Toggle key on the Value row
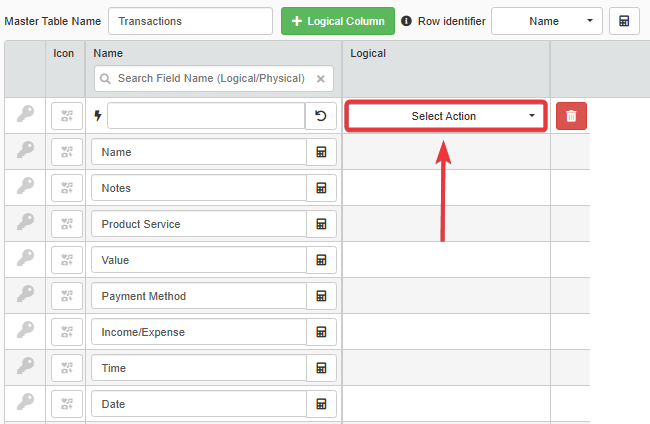 (x=25, y=258)
